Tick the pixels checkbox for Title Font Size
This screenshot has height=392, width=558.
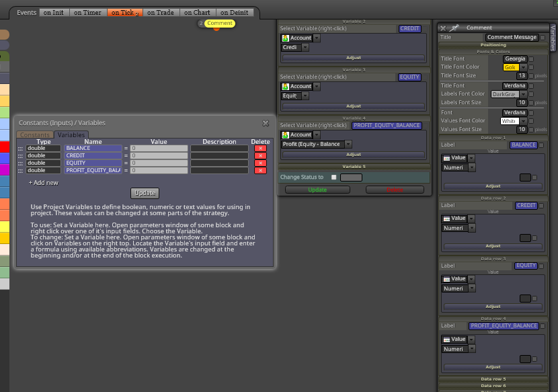pyautogui.click(x=531, y=76)
